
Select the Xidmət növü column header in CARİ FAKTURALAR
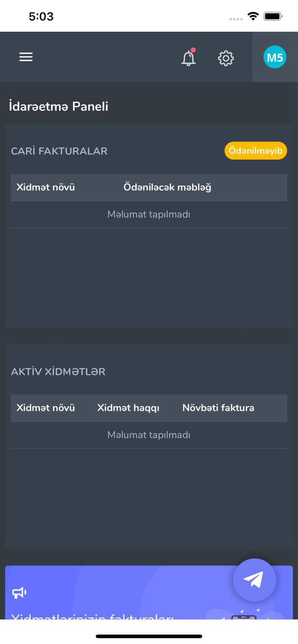[45, 188]
